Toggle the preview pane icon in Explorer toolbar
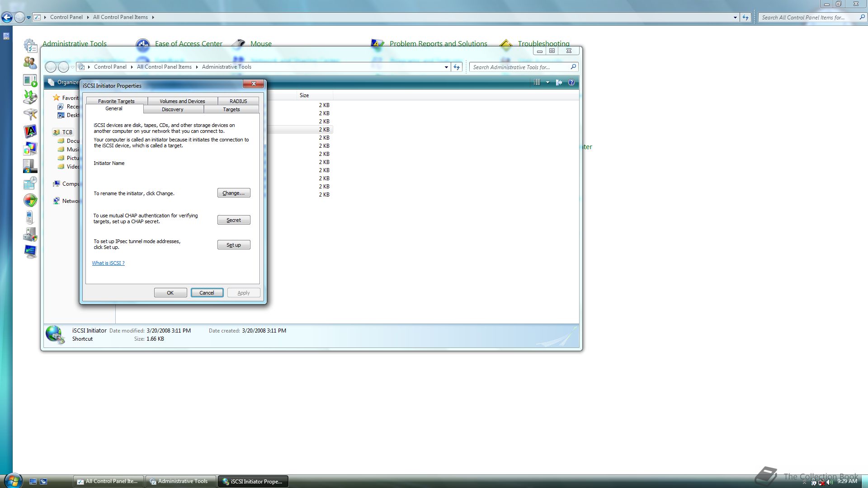 click(x=559, y=82)
